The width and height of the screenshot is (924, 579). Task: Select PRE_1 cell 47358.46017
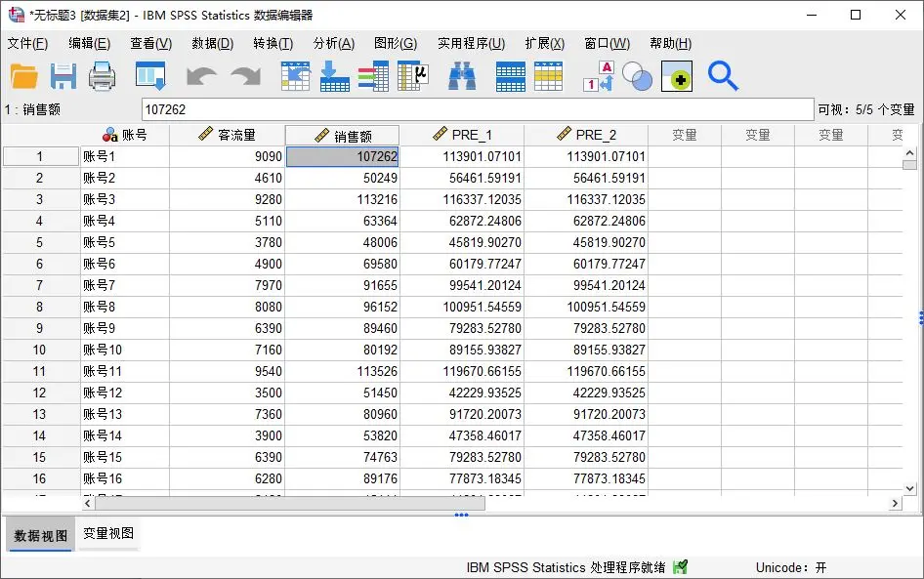[462, 435]
